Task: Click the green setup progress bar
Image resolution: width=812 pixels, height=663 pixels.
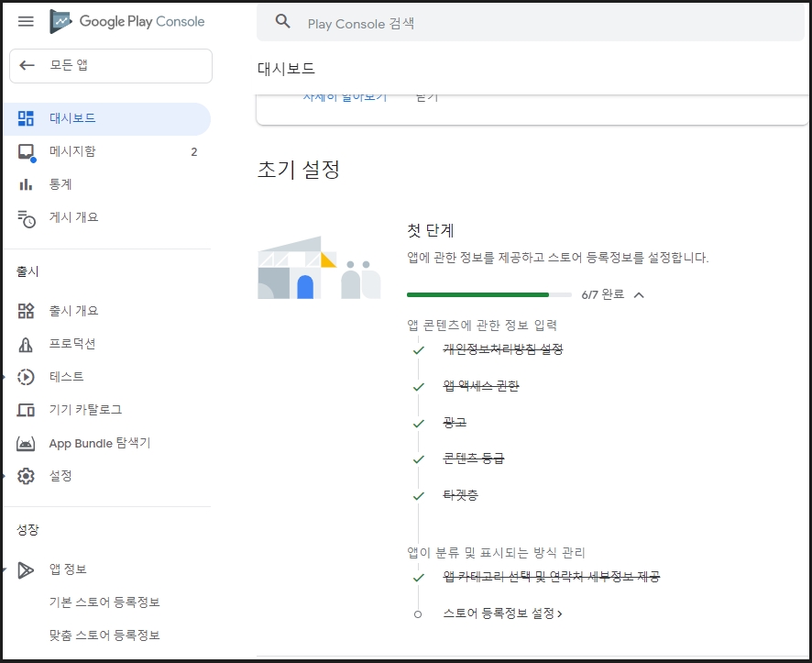Action: (488, 294)
